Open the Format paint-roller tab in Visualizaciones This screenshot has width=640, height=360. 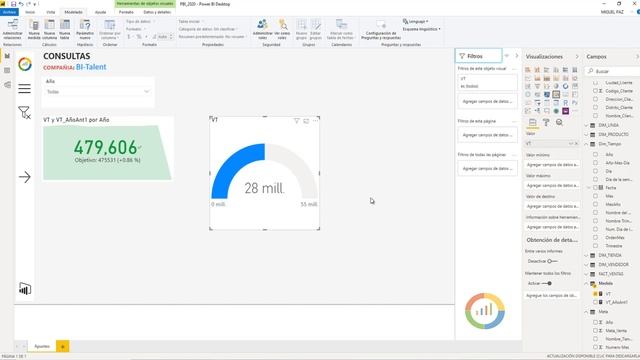546,122
